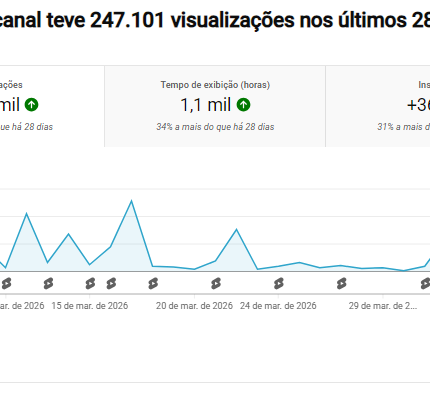430x396 pixels.
Task: Click the tallest peak on the views chart
Action: pyautogui.click(x=132, y=201)
